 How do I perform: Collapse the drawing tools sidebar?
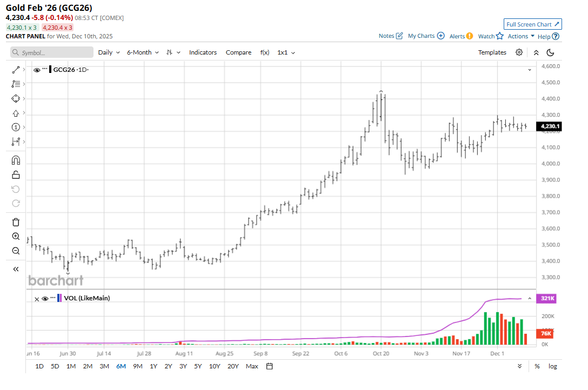16,269
